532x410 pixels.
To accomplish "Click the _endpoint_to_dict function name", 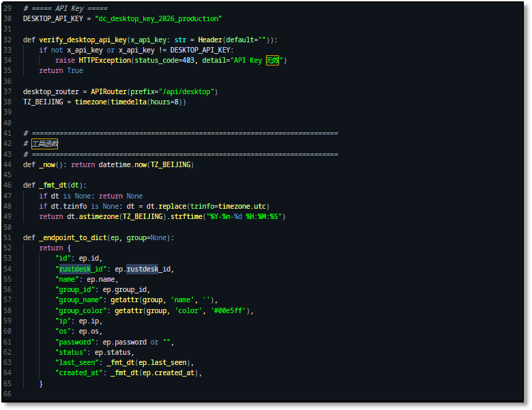I will tap(73, 238).
